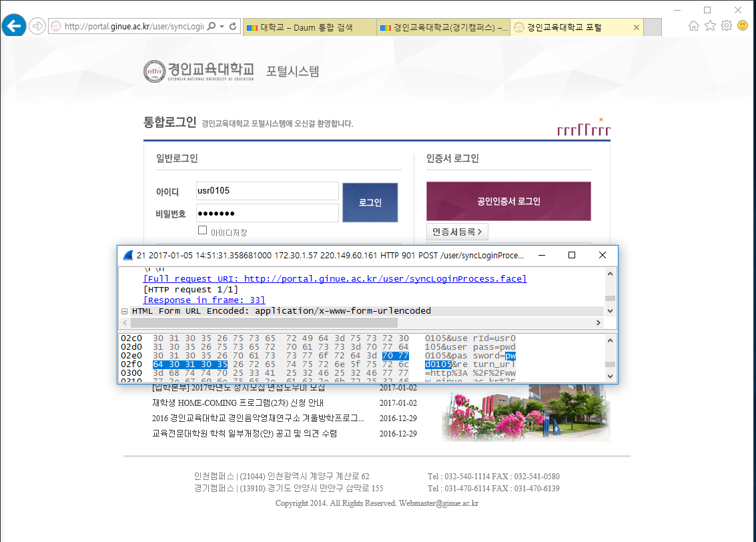Minimize the Wireshark packet window
Viewport: 756px width, 542px height.
click(541, 255)
